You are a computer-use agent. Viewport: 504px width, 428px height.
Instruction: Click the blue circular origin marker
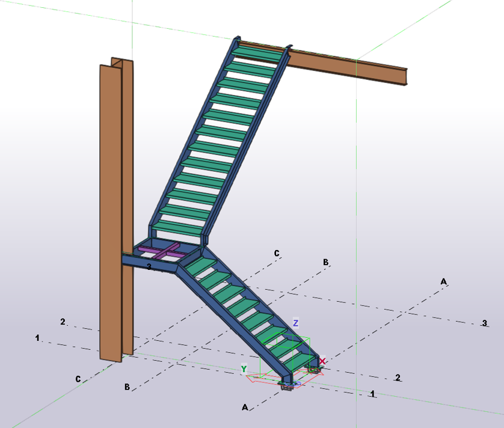pyautogui.click(x=296, y=383)
